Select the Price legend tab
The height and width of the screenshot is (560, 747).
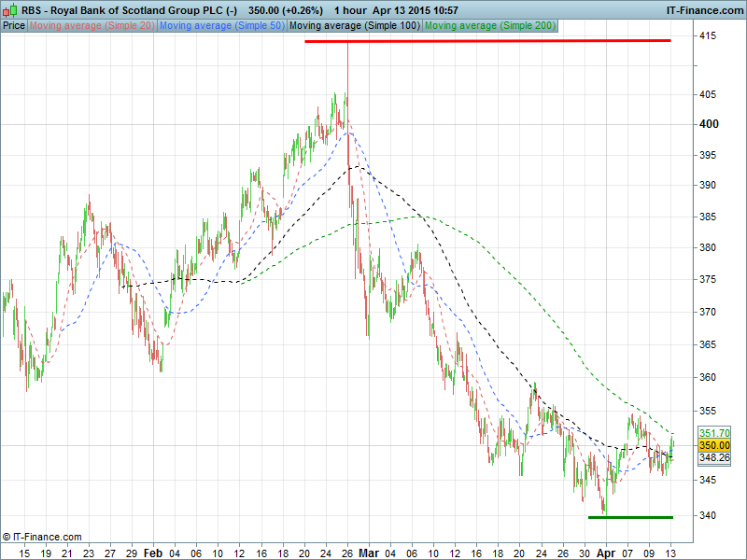click(14, 25)
